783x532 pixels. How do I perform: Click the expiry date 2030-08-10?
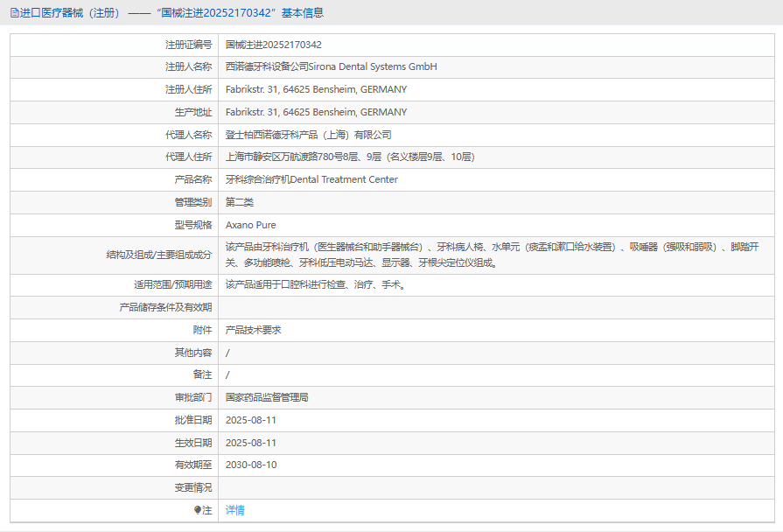pyautogui.click(x=250, y=465)
